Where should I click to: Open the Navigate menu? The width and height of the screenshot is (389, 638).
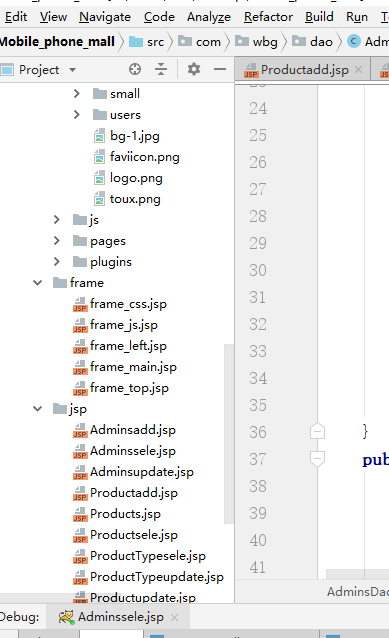pyautogui.click(x=105, y=17)
